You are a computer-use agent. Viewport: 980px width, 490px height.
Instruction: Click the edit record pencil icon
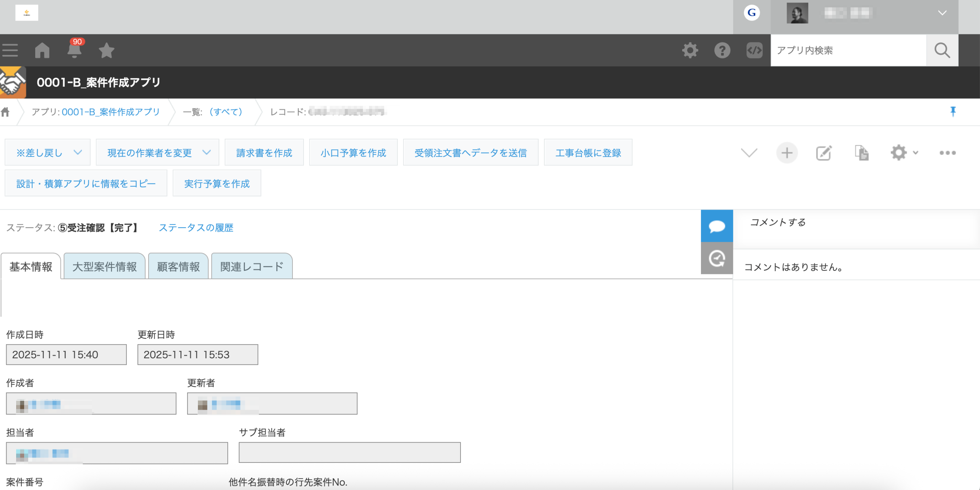tap(823, 153)
